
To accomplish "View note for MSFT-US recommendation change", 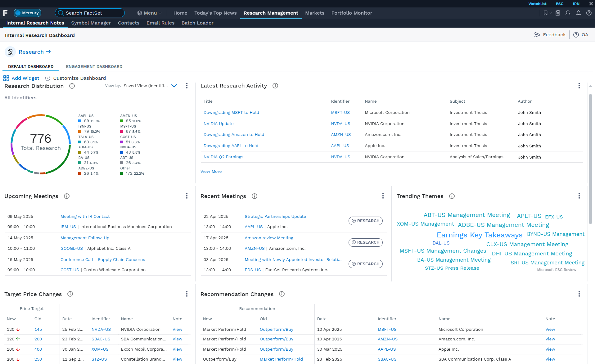I will tap(550, 330).
